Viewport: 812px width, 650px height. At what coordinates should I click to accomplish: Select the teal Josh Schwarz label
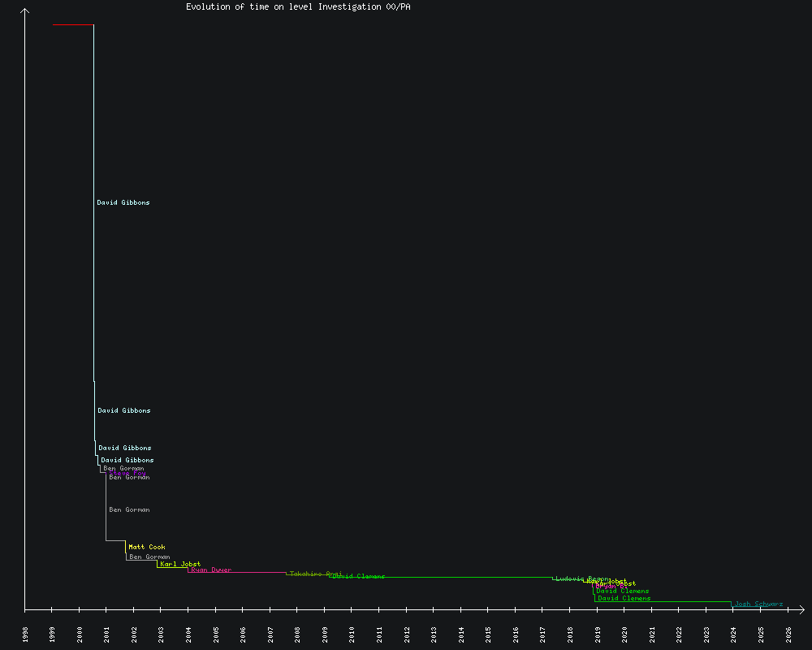(758, 604)
